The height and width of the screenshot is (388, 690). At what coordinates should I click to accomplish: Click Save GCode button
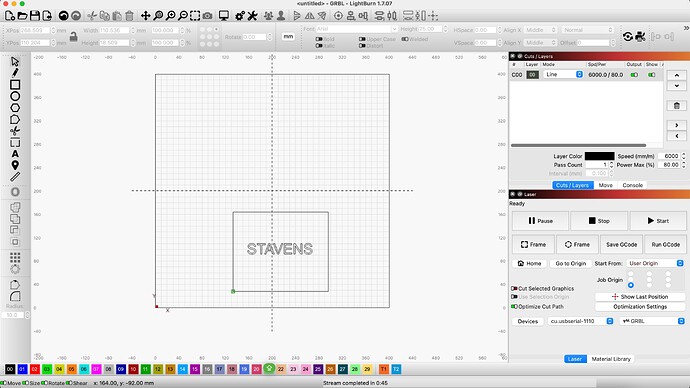click(621, 245)
